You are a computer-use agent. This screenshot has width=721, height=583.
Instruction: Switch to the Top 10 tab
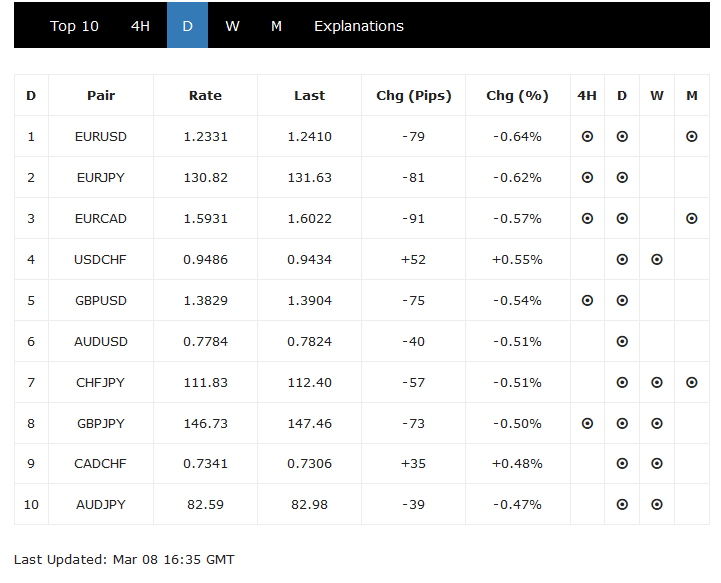[x=74, y=26]
